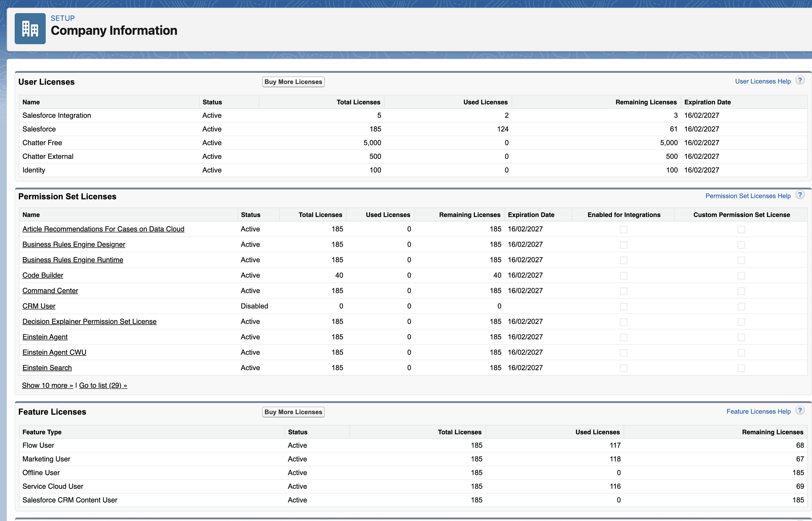Viewport: 812px width, 521px height.
Task: Click the Service Cloud User feature type
Action: tap(53, 487)
